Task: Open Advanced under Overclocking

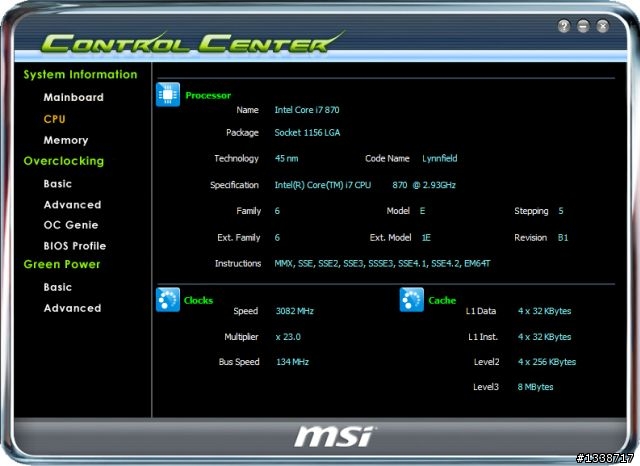Action: [72, 204]
